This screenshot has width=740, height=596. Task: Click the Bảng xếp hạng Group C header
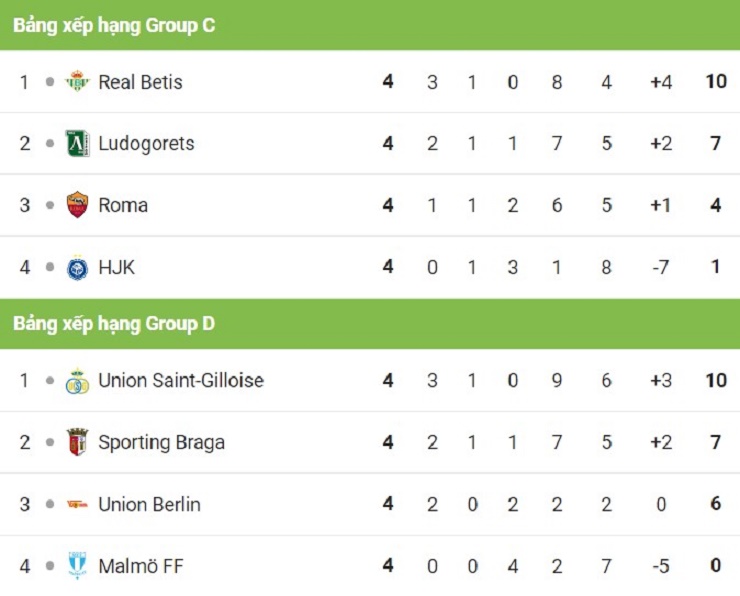(114, 26)
